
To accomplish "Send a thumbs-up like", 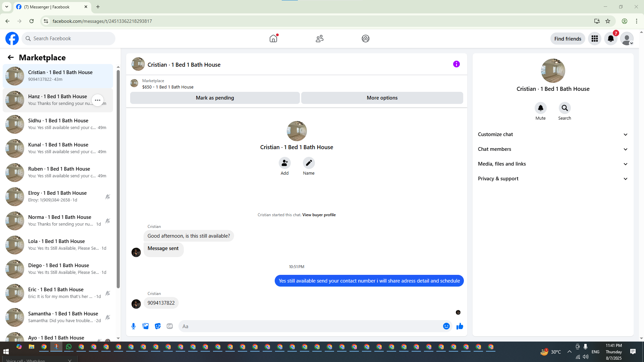I will click(460, 326).
